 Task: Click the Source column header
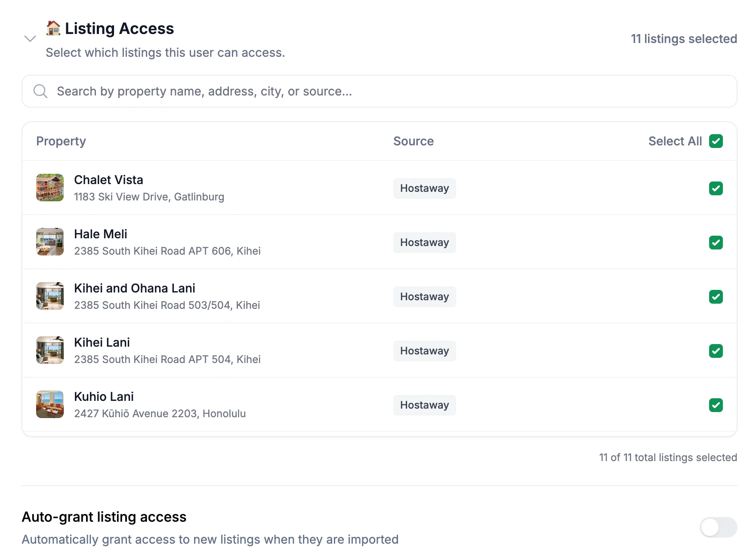413,141
